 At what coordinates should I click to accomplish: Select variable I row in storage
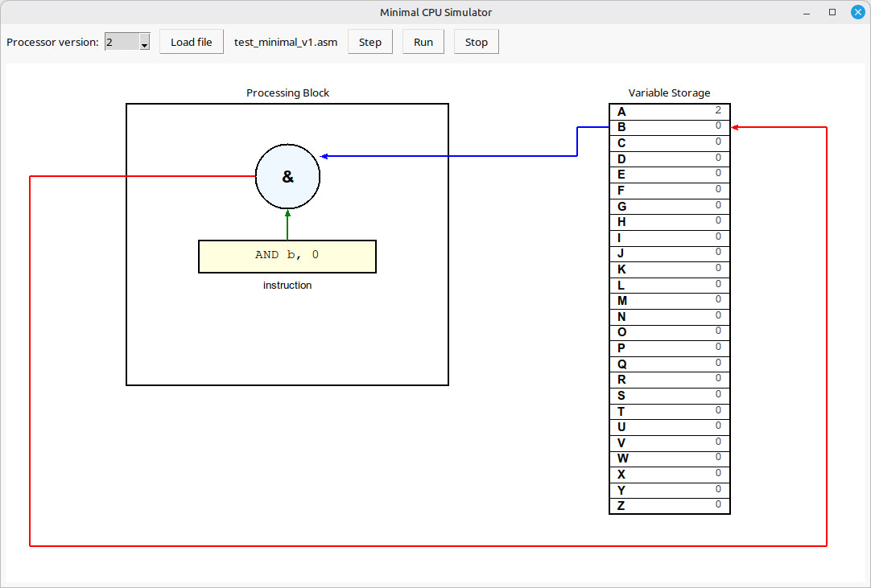coord(670,237)
